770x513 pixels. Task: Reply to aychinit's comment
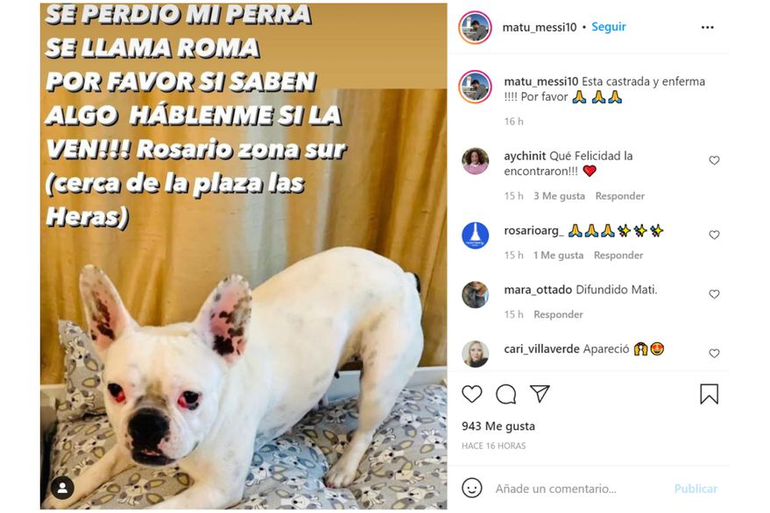coord(620,196)
